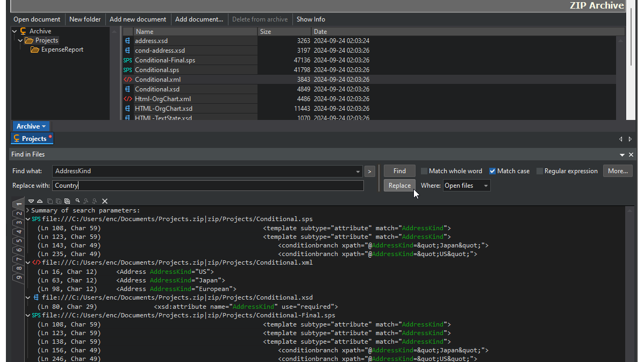Select the Find magnifier icon in results toolbar

pos(77,201)
